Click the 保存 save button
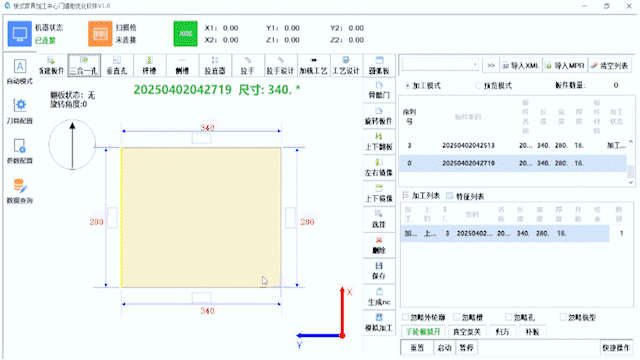The height and width of the screenshot is (360, 640). [x=379, y=271]
